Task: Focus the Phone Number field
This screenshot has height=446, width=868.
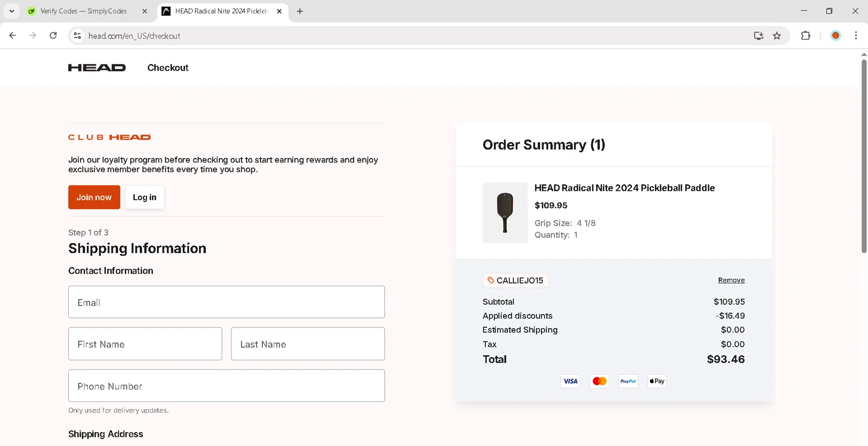Action: pos(226,385)
